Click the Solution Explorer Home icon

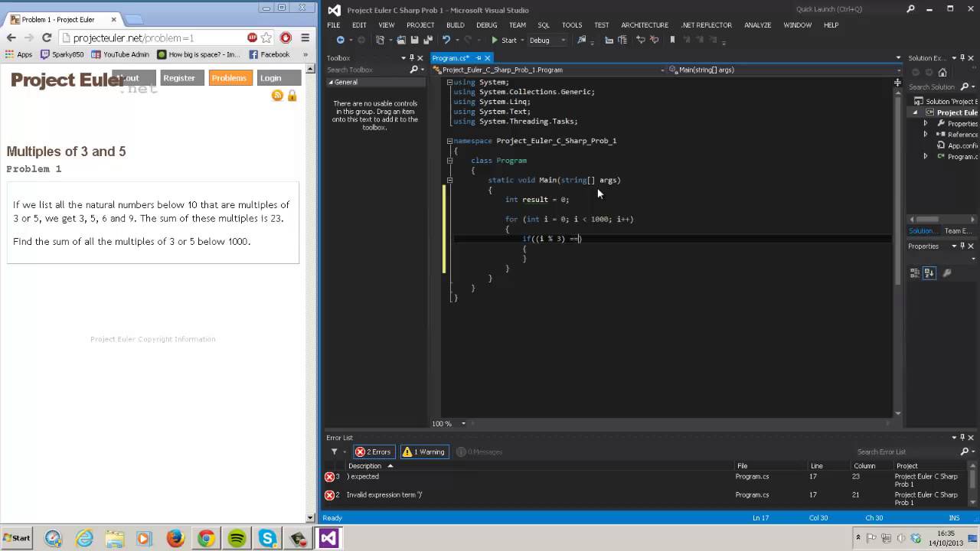(942, 73)
